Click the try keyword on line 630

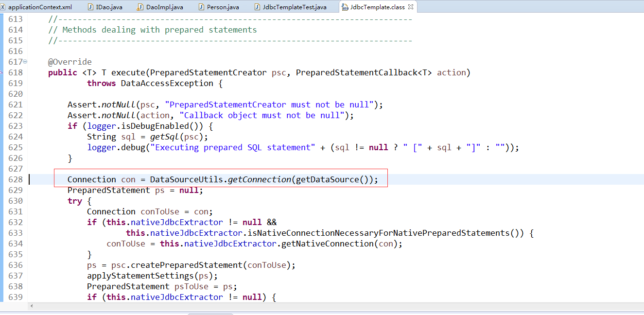(75, 201)
